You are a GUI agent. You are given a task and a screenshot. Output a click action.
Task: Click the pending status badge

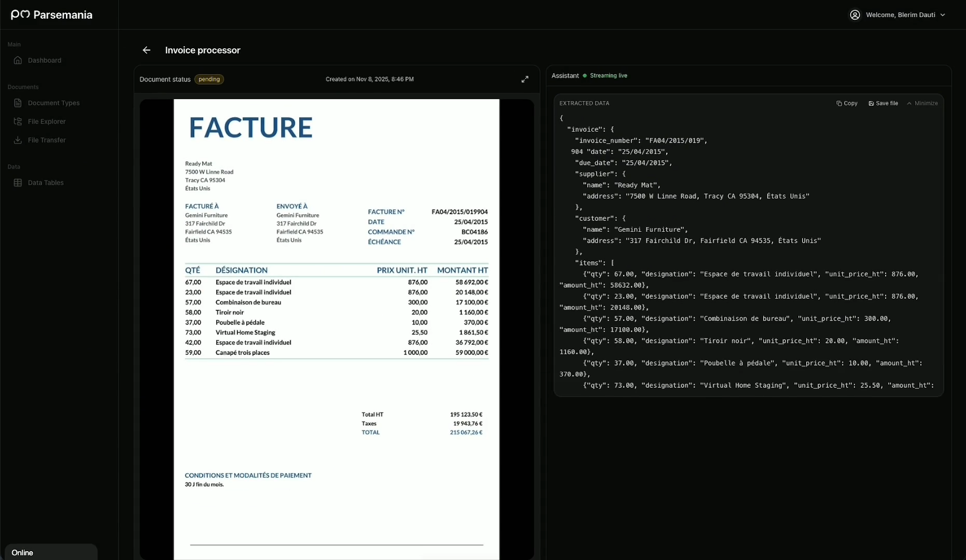click(209, 79)
